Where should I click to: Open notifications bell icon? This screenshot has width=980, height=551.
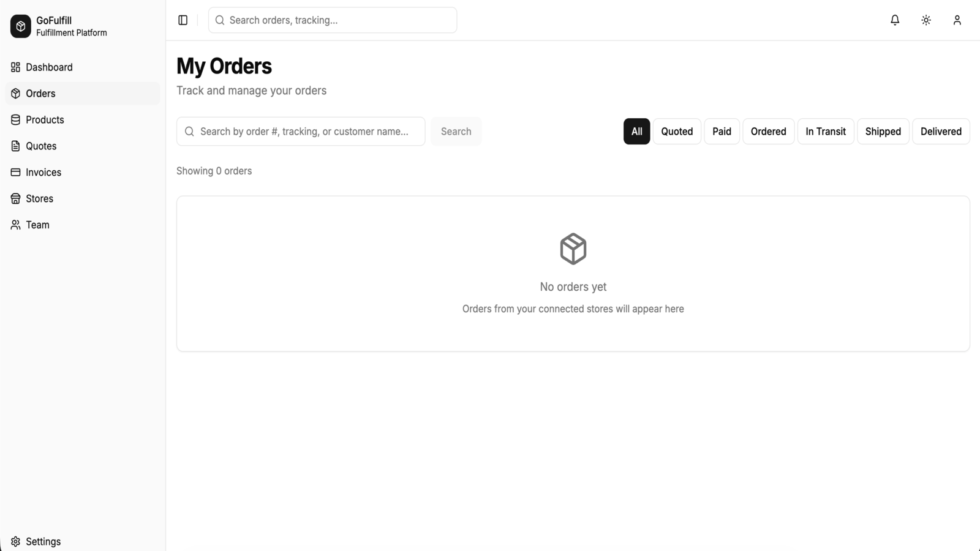click(x=895, y=20)
